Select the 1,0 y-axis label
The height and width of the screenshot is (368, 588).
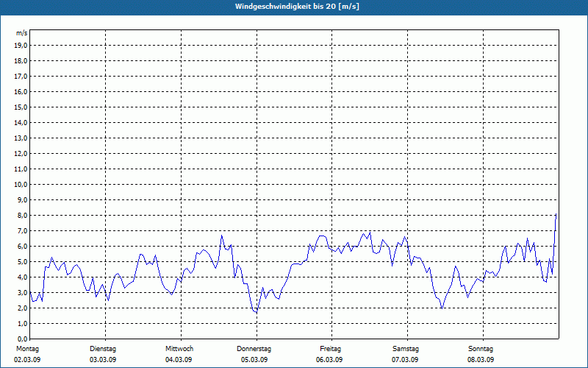(22, 324)
